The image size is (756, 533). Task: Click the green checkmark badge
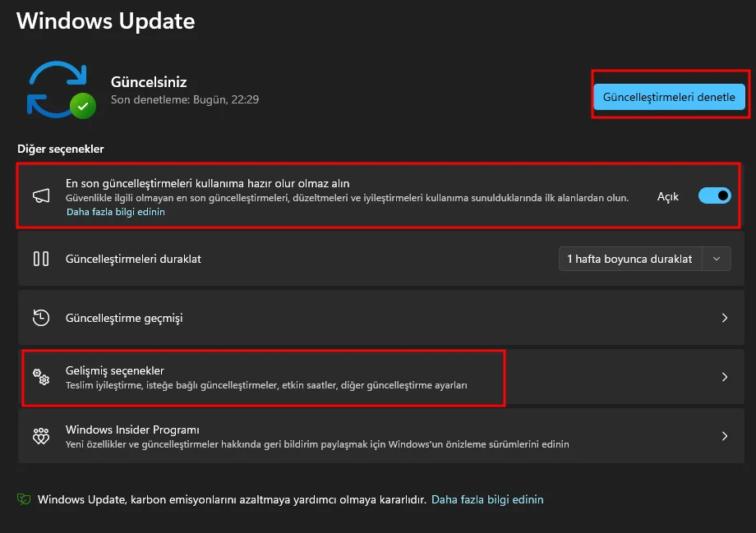83,106
